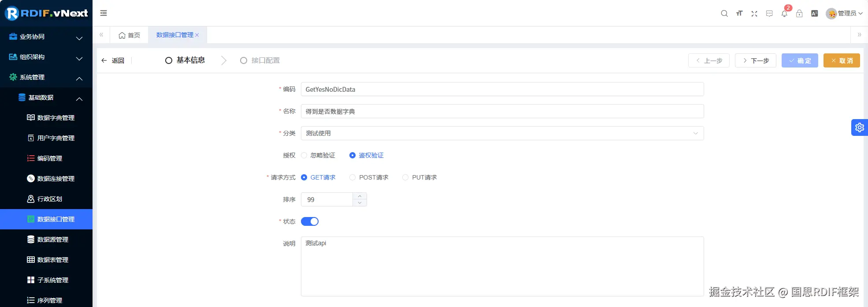Click the 数据源管理 database icon
This screenshot has height=307, width=868.
pyautogui.click(x=31, y=240)
